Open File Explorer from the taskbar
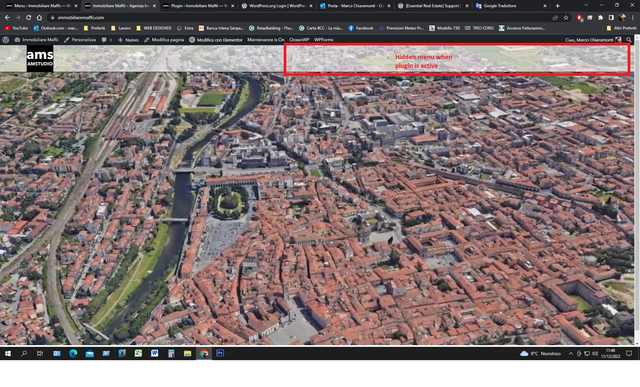Screen dimensions: 640x387 coord(187,354)
